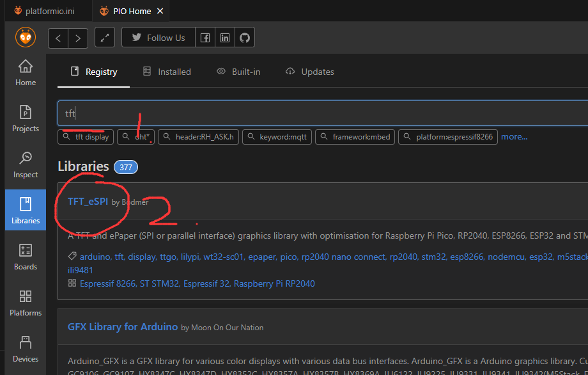Go forward with the right arrow button
Screen dimensions: 588x375
pos(78,38)
